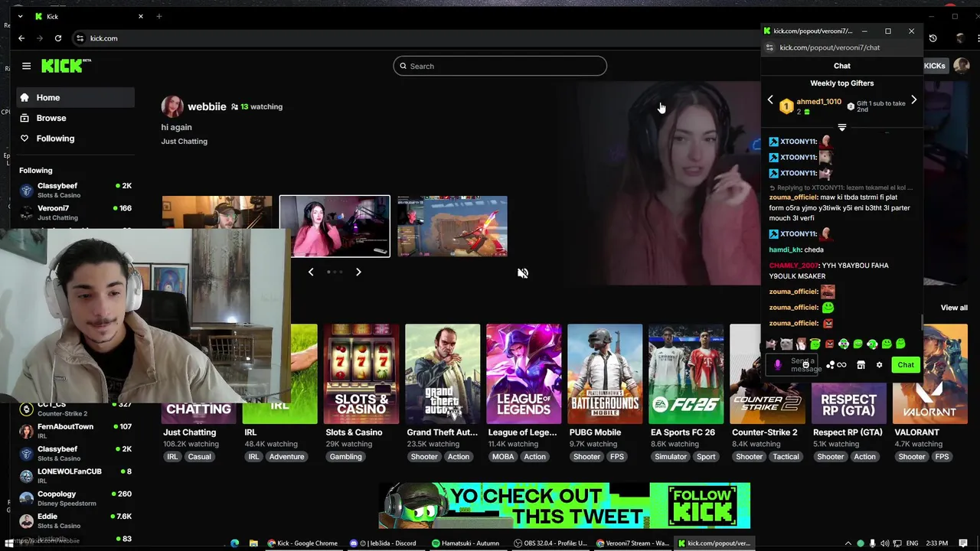Click Simulator tag under EA Sports FC 26
Viewport: 980px width, 551px height.
tap(671, 457)
